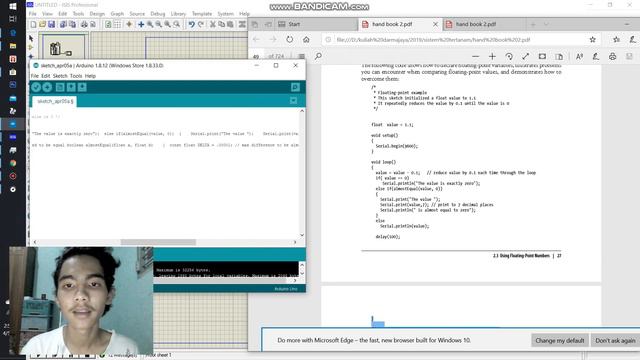This screenshot has width=640, height=360.
Task: Click the PDF rotate icon
Action: pyautogui.click(x=509, y=56)
